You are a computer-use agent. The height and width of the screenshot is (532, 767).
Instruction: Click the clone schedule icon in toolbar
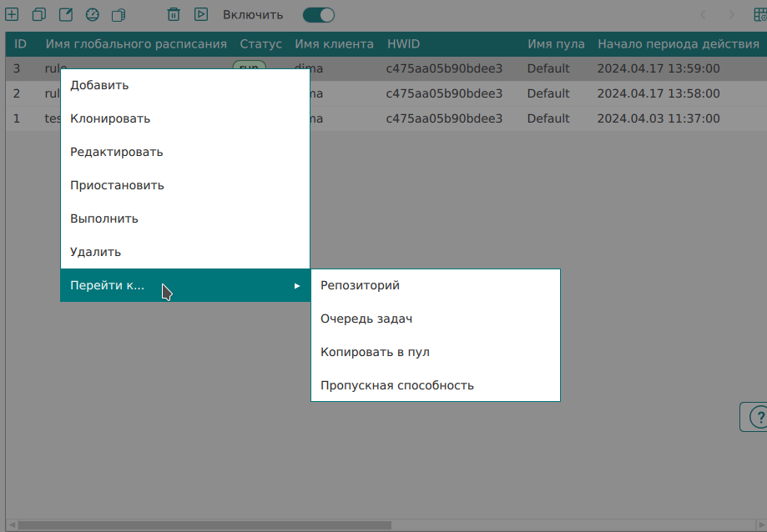(38, 14)
